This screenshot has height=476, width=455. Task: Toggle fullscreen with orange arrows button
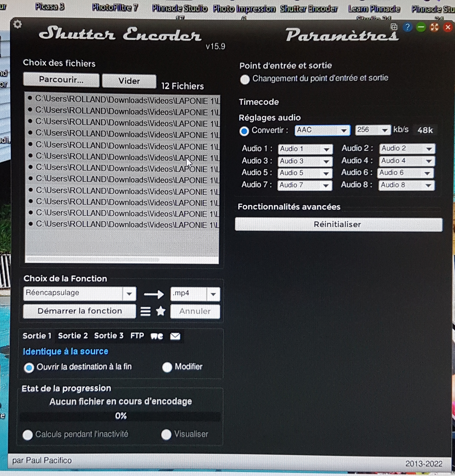[x=434, y=27]
